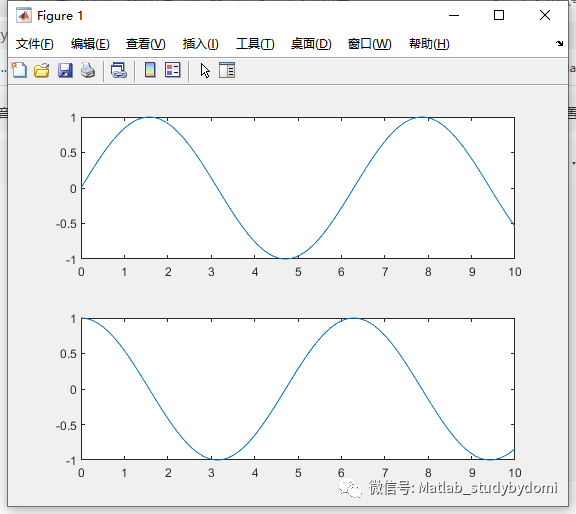
Task: Click the top plot's y-axis label 0.5
Action: [68, 153]
